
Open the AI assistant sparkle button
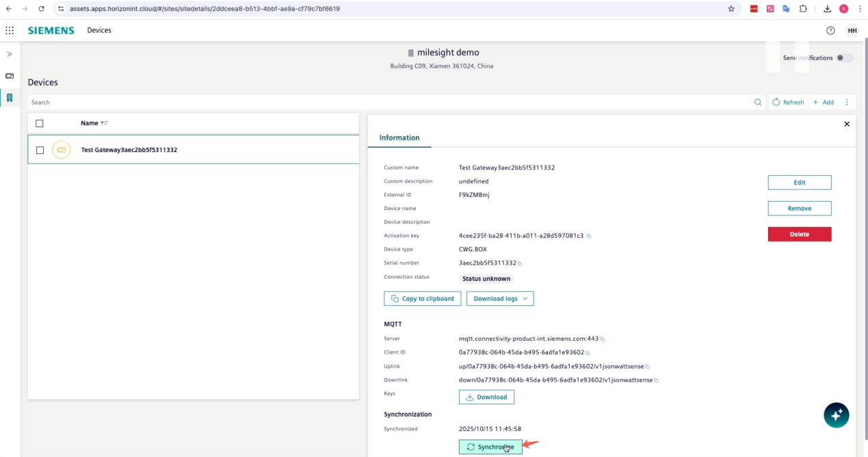coord(836,415)
